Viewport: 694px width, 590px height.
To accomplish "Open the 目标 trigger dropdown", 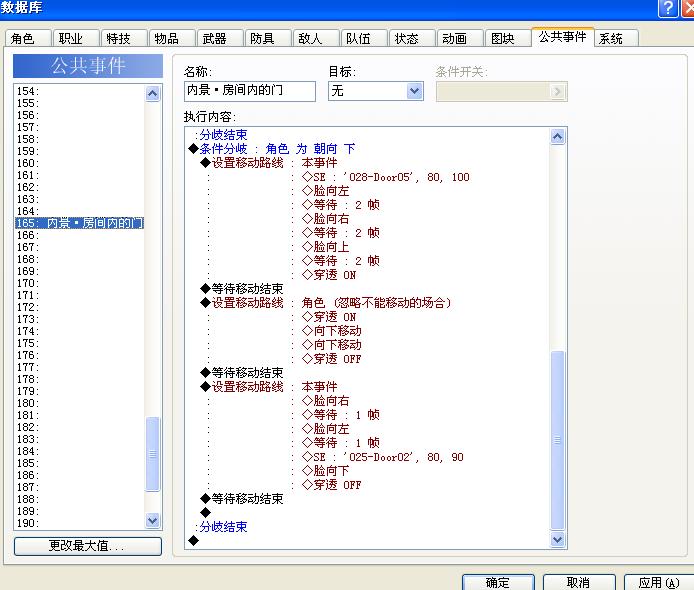I will point(414,92).
